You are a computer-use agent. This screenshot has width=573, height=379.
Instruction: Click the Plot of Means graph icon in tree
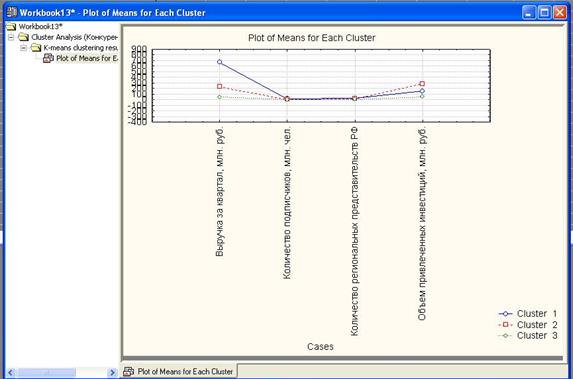click(x=48, y=58)
